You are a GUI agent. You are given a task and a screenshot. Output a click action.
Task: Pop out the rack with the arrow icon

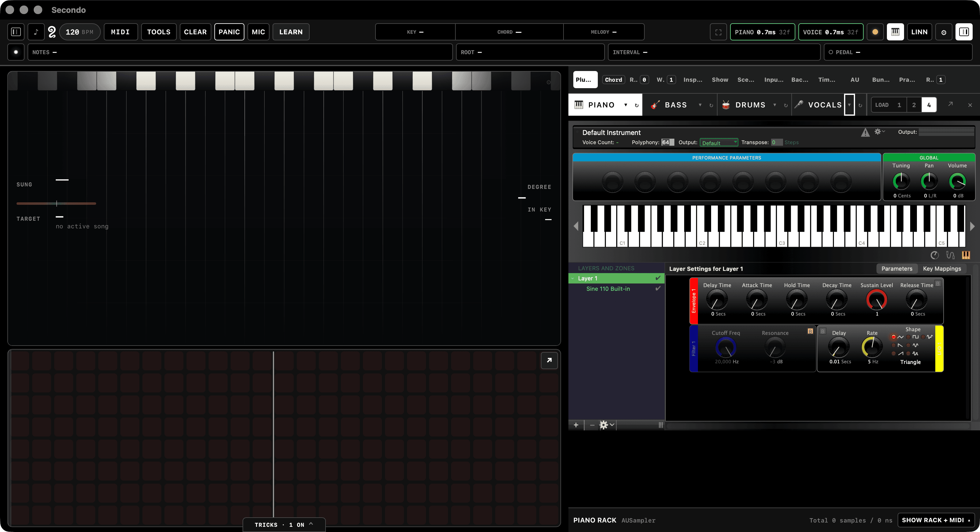click(950, 104)
